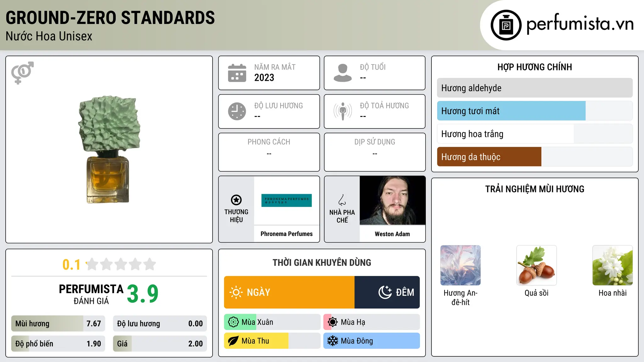Click the Hoa nhài note label

point(613,293)
